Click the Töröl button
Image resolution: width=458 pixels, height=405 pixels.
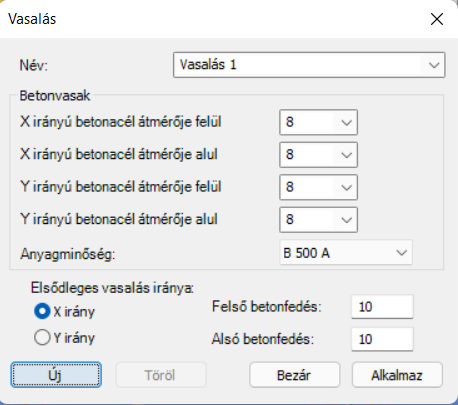pyautogui.click(x=161, y=375)
